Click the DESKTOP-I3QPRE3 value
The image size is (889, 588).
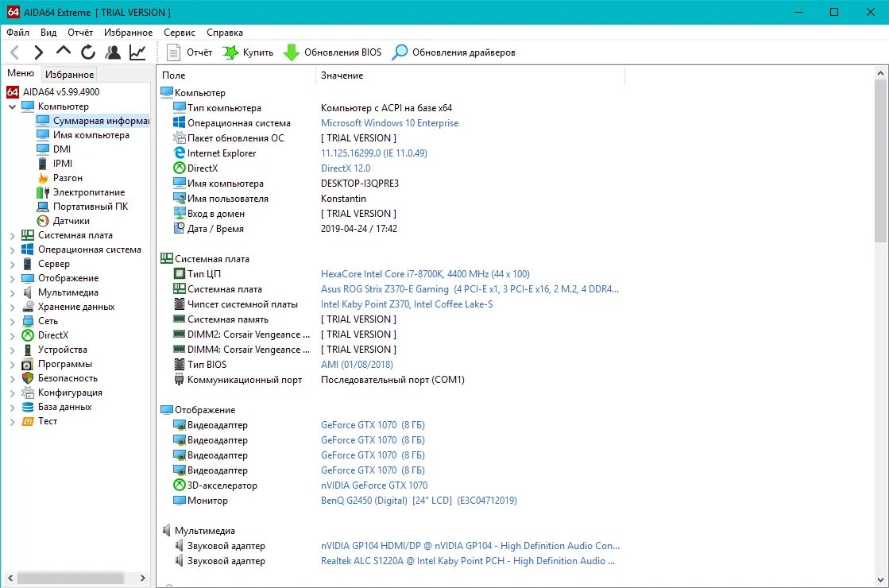(x=359, y=183)
